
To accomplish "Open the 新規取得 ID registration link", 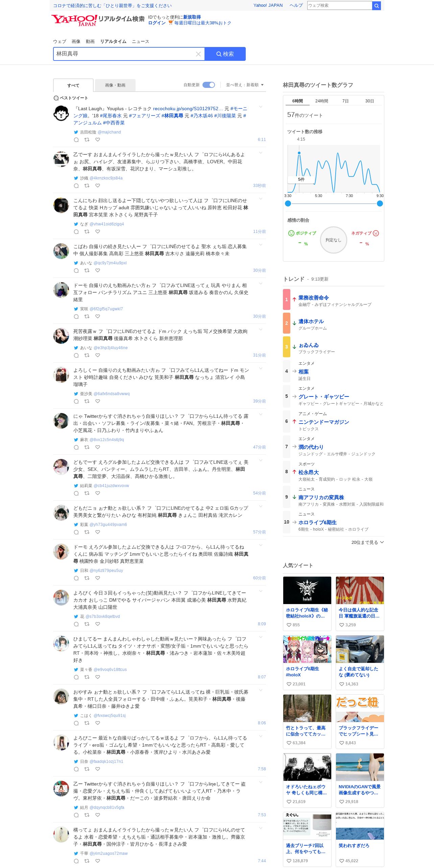I will pos(192,17).
